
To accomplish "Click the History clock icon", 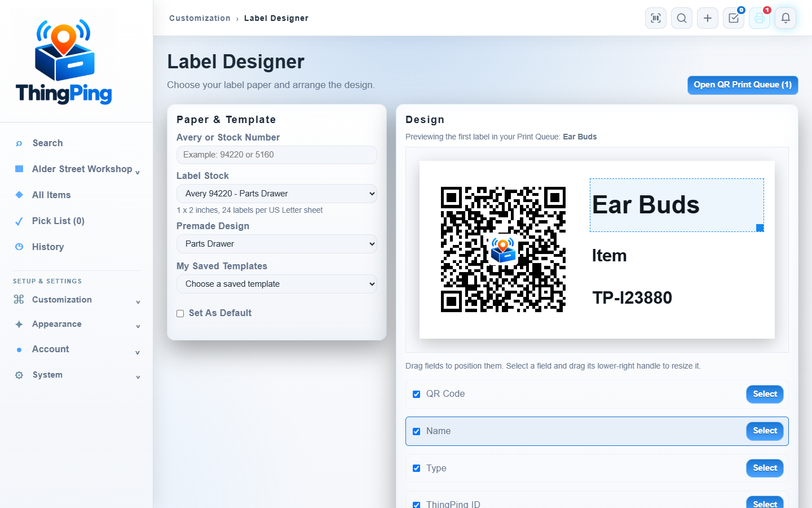I will click(19, 247).
